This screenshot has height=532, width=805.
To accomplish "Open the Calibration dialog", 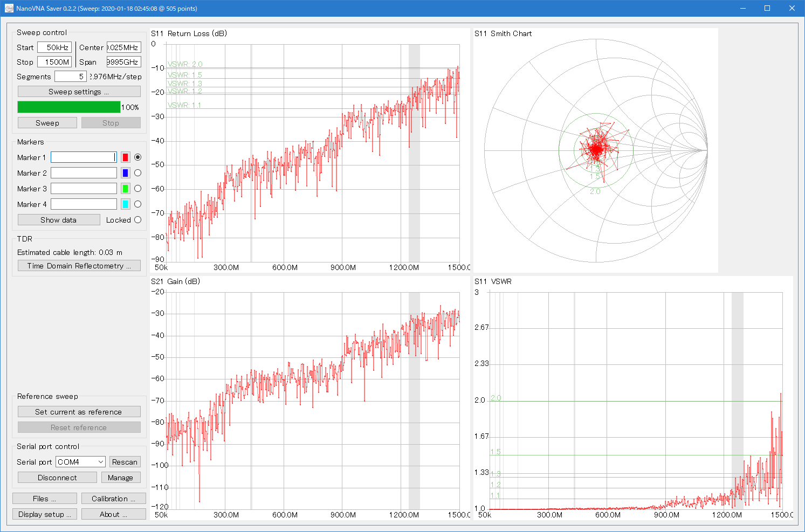I will tap(114, 499).
